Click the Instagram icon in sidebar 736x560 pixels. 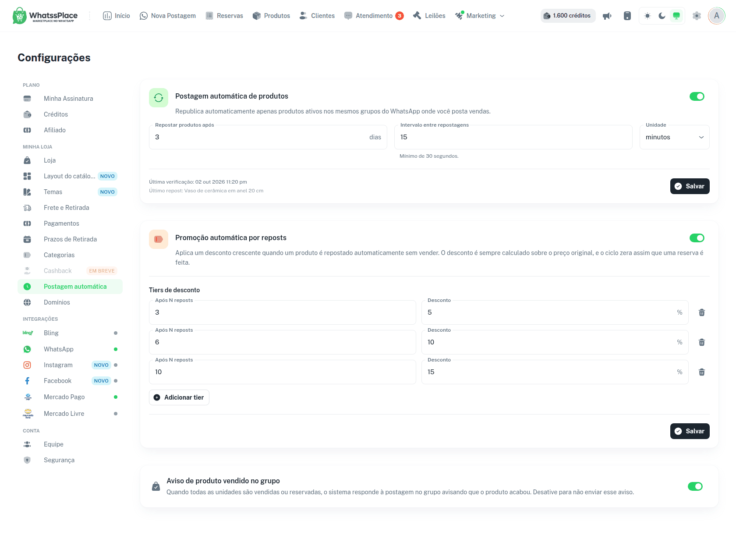[x=27, y=365]
